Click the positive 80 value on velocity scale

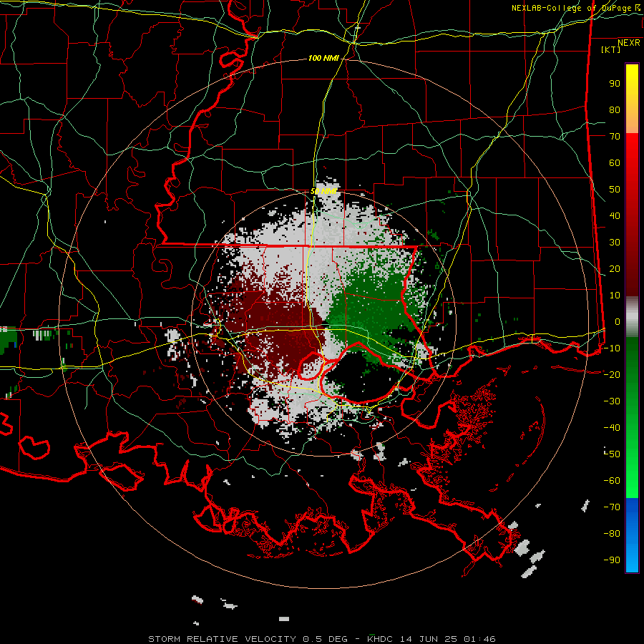615,110
